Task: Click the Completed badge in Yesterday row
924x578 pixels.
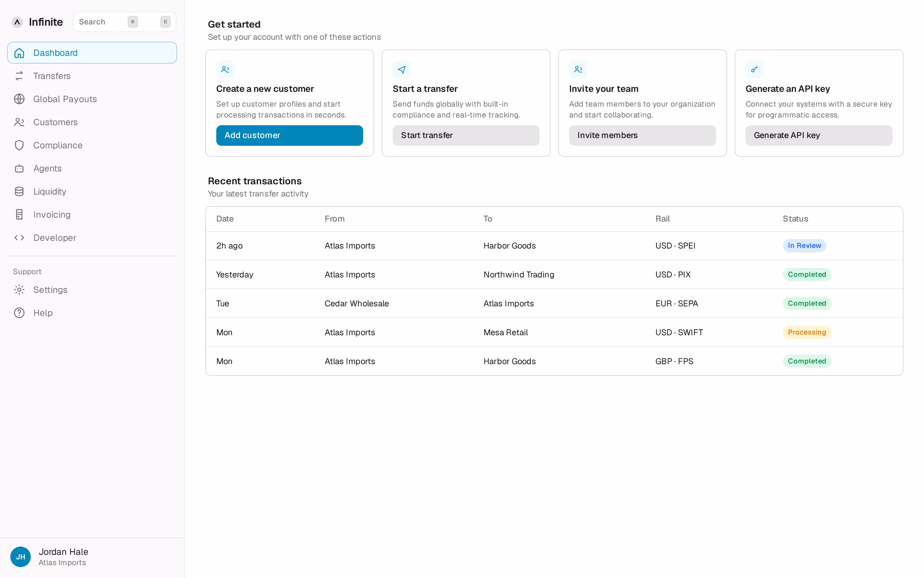Action: tap(807, 275)
